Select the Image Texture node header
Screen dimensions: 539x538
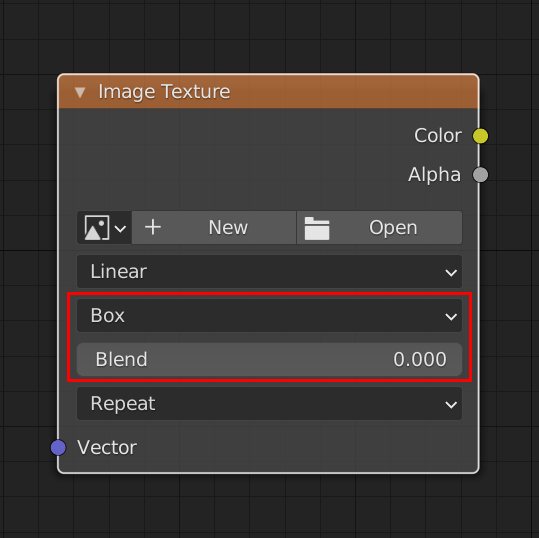click(x=268, y=91)
